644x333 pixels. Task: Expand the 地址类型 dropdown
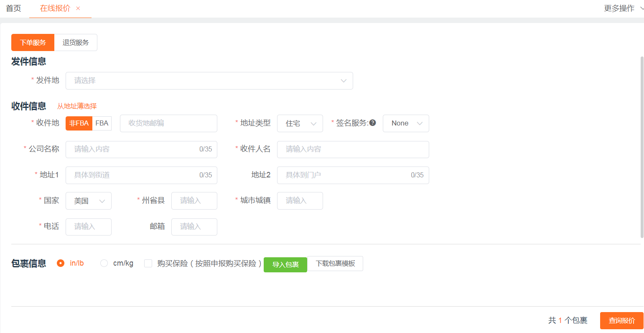click(x=300, y=123)
